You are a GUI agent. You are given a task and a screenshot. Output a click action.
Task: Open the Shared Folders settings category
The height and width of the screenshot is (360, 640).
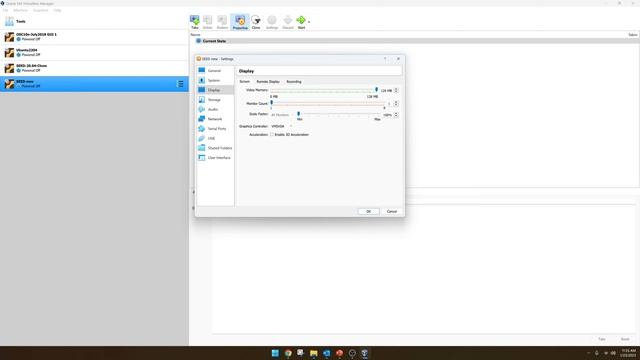pos(215,148)
